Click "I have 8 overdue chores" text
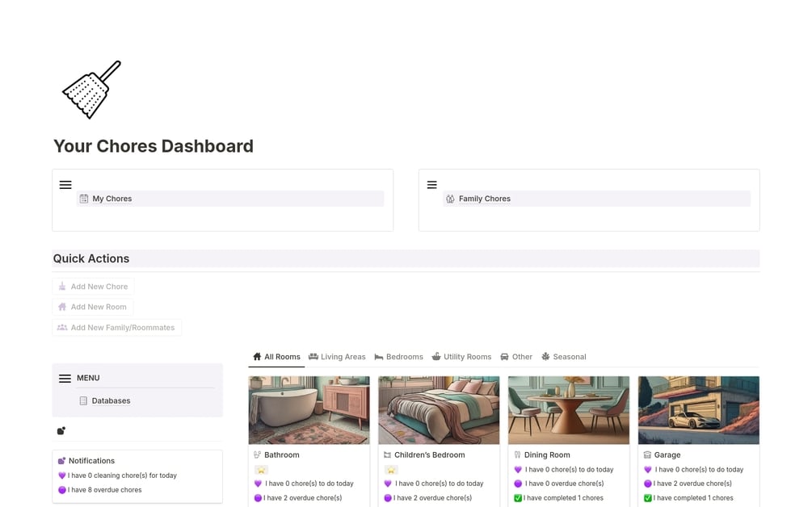This screenshot has width=812, height=507. point(104,490)
